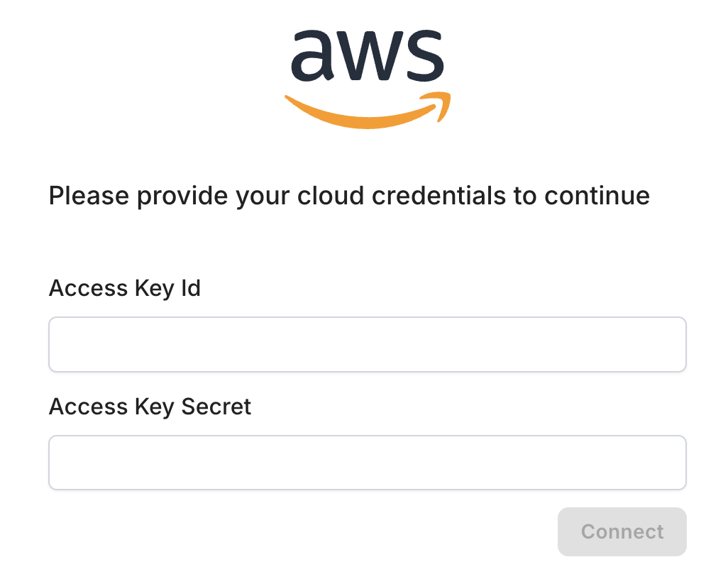Click the word 'Secret' in the second label

point(216,407)
